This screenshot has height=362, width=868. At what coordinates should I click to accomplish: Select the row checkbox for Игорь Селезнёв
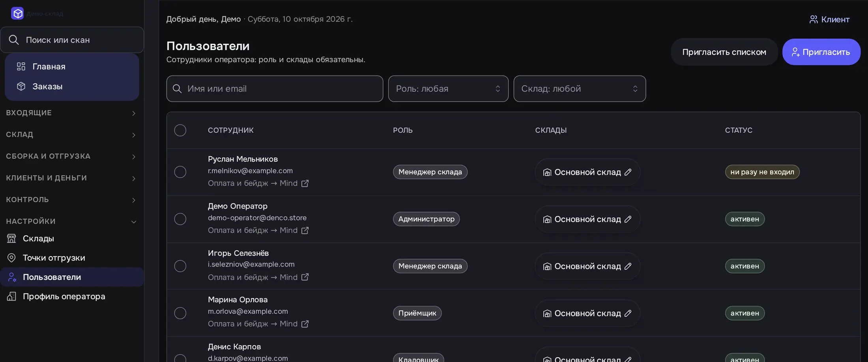click(x=180, y=266)
